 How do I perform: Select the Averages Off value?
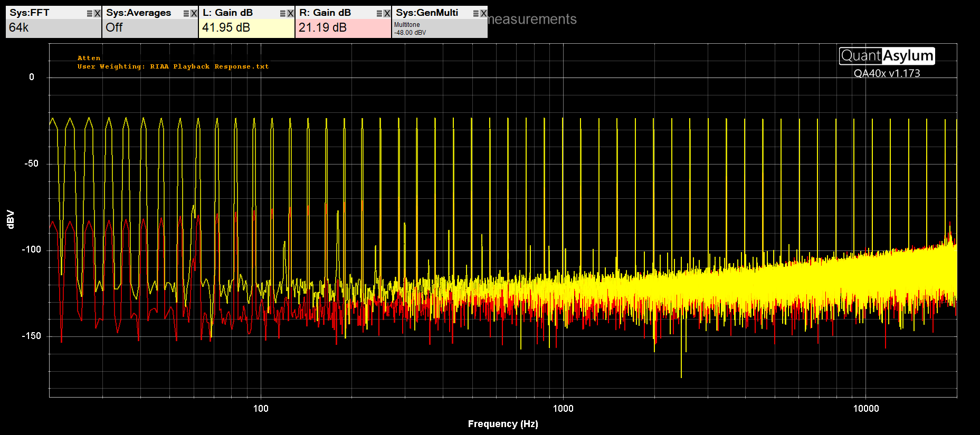tap(114, 27)
